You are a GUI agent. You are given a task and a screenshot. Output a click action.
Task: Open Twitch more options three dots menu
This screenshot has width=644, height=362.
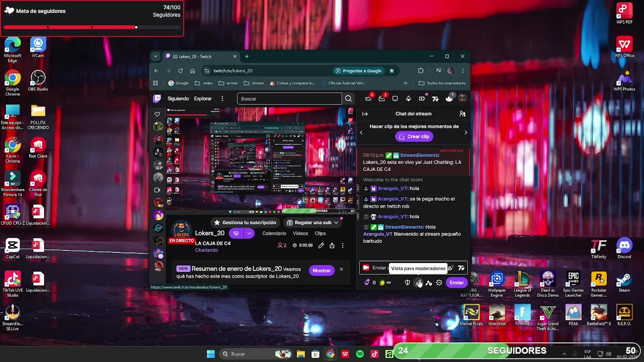[x=222, y=99]
